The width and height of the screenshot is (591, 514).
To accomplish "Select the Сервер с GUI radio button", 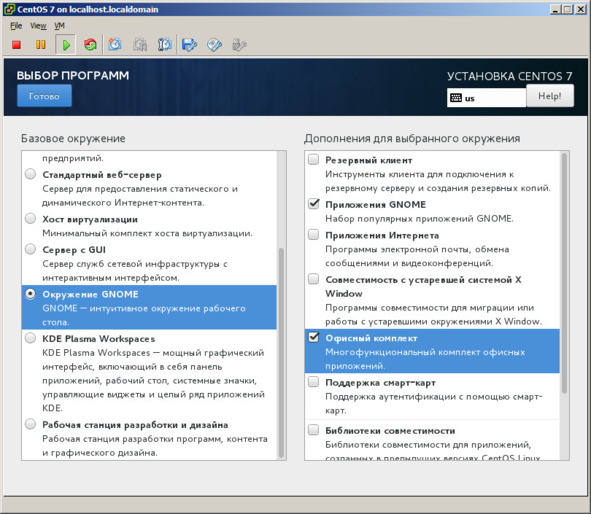I will click(31, 249).
